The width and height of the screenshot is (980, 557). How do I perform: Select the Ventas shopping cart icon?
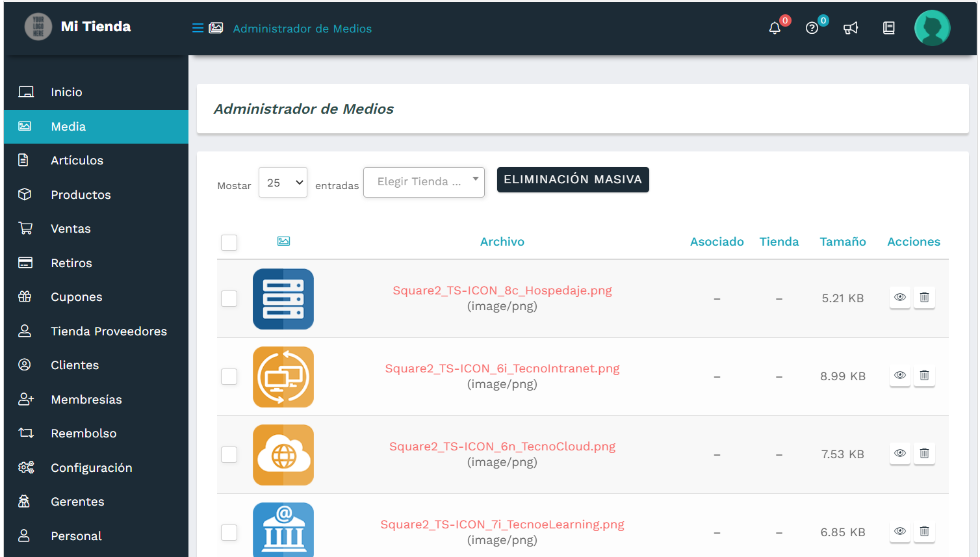(x=27, y=228)
